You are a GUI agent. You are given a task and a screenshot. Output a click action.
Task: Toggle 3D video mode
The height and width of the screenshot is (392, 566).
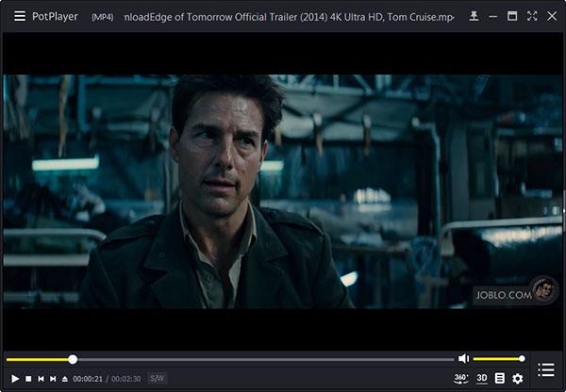pyautogui.click(x=482, y=378)
